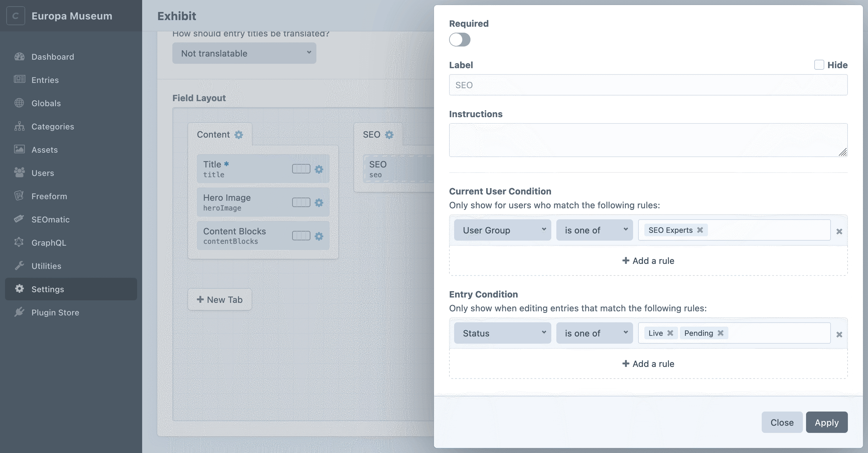Viewport: 868px width, 453px height.
Task: Open the Categories section
Action: [71, 126]
